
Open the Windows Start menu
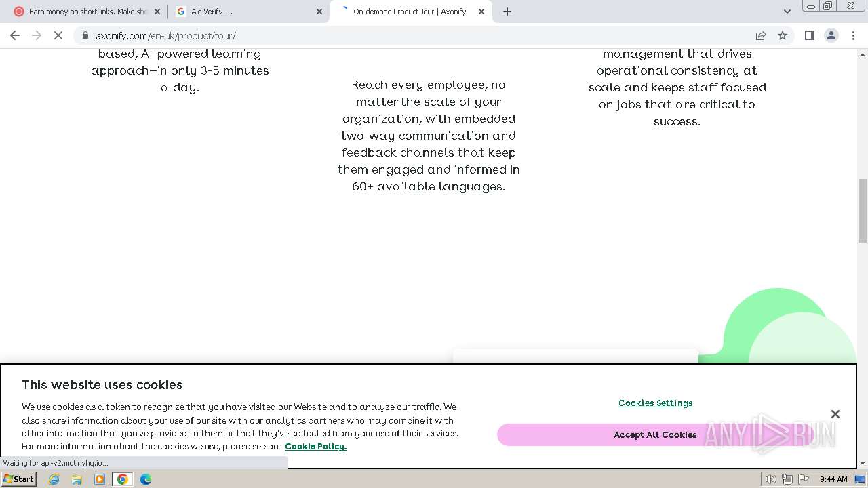coord(19,479)
